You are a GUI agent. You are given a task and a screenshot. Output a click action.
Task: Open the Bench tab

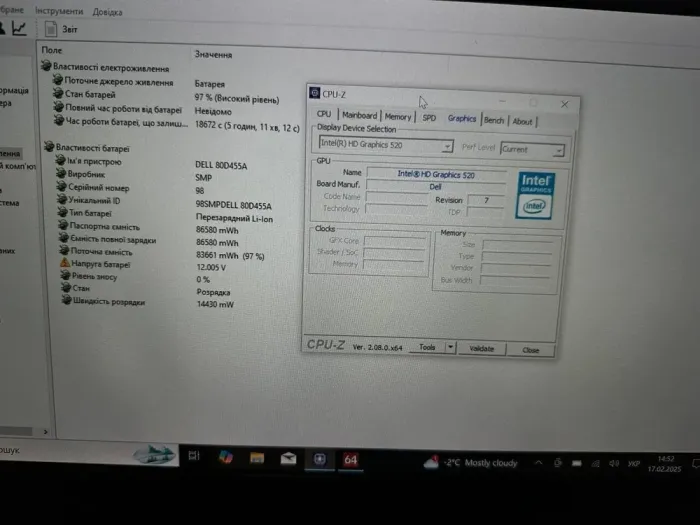[x=494, y=120]
